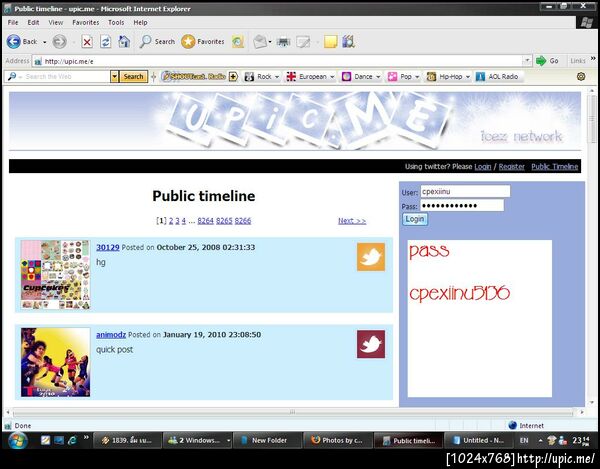Click the Search the Web toolbar input
This screenshot has height=469, width=600.
(x=64, y=77)
